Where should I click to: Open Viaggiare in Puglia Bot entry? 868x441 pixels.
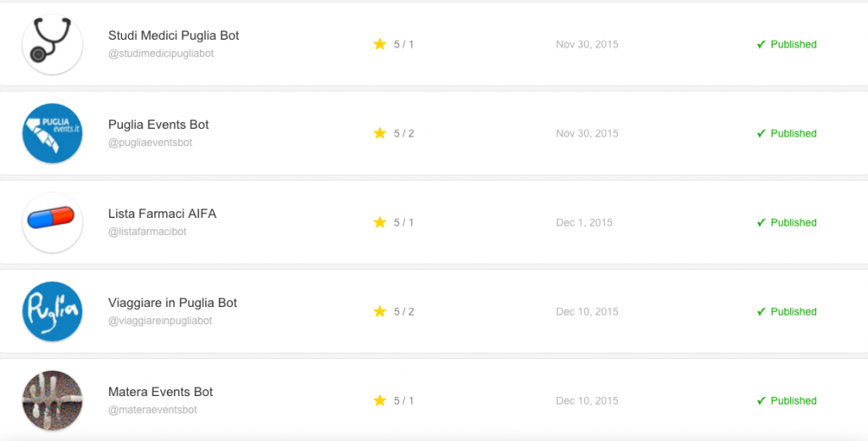173,303
